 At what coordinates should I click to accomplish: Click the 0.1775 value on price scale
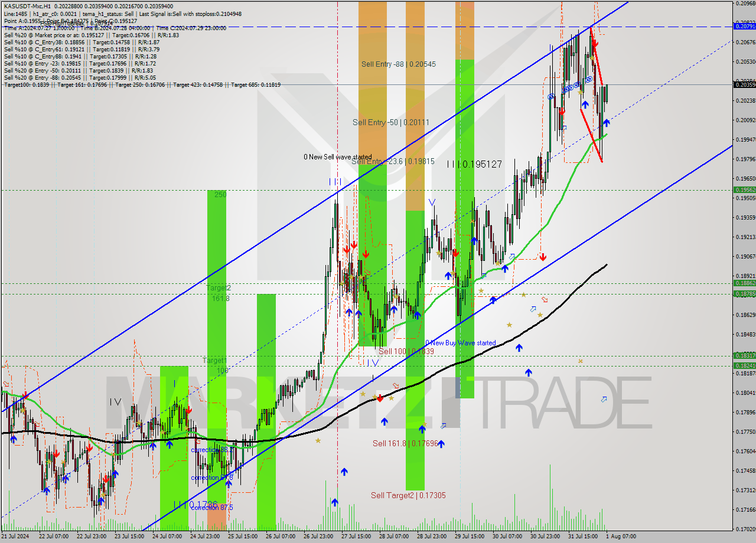(745, 432)
